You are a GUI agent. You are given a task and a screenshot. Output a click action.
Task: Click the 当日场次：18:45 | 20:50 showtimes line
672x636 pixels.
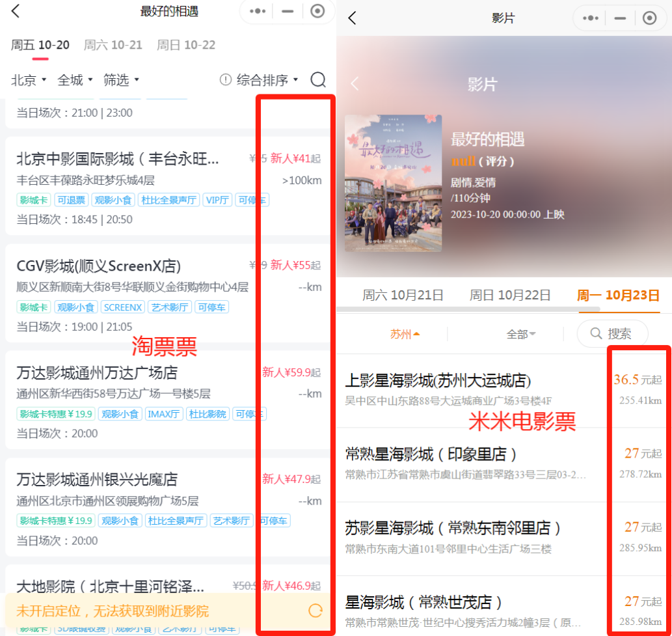point(75,219)
